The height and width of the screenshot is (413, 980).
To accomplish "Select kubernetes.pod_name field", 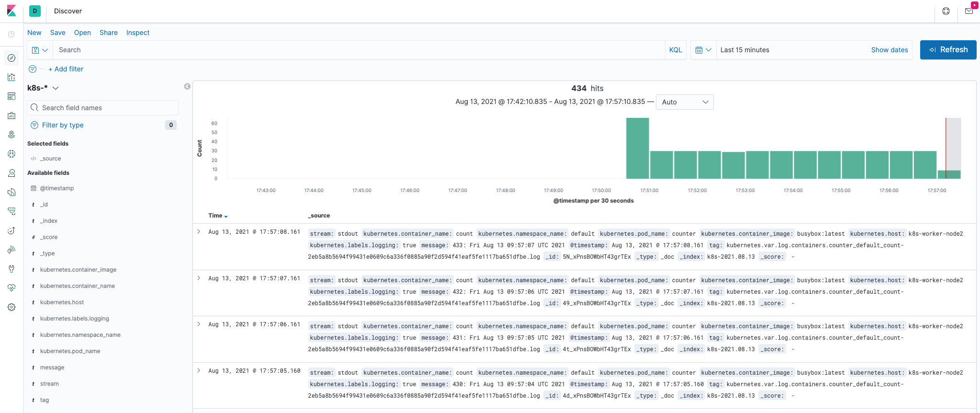I will tap(70, 351).
